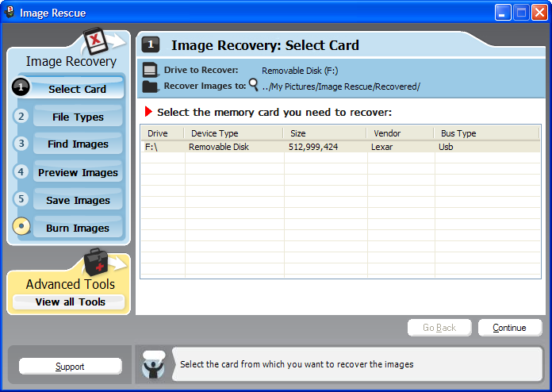Open the Save Images step
The image size is (552, 392).
pyautogui.click(x=78, y=200)
